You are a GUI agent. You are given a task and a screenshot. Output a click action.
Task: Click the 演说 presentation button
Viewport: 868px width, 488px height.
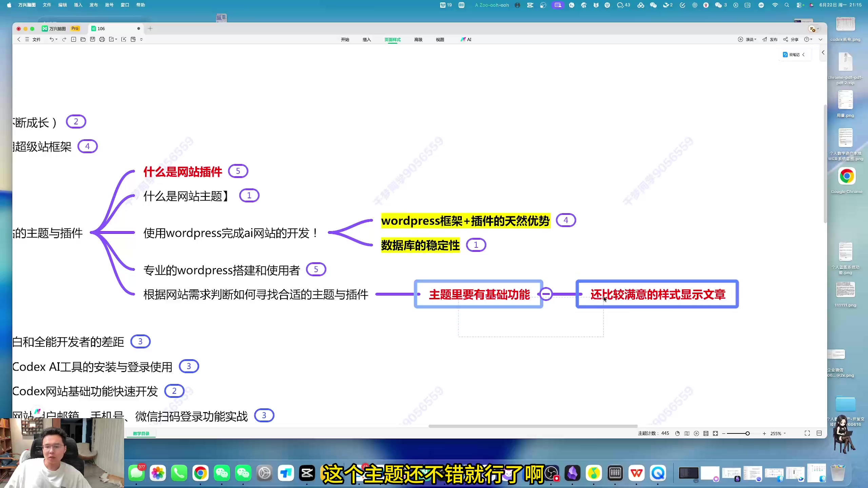pyautogui.click(x=747, y=39)
